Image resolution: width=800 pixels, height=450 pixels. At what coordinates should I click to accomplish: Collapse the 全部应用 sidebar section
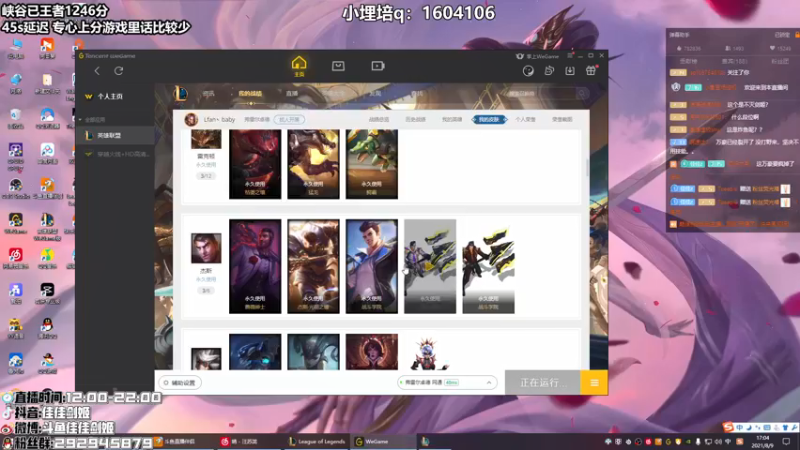(x=92, y=119)
